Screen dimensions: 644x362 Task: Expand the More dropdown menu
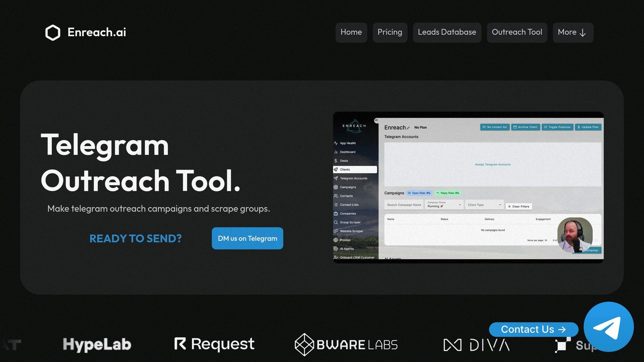click(573, 32)
